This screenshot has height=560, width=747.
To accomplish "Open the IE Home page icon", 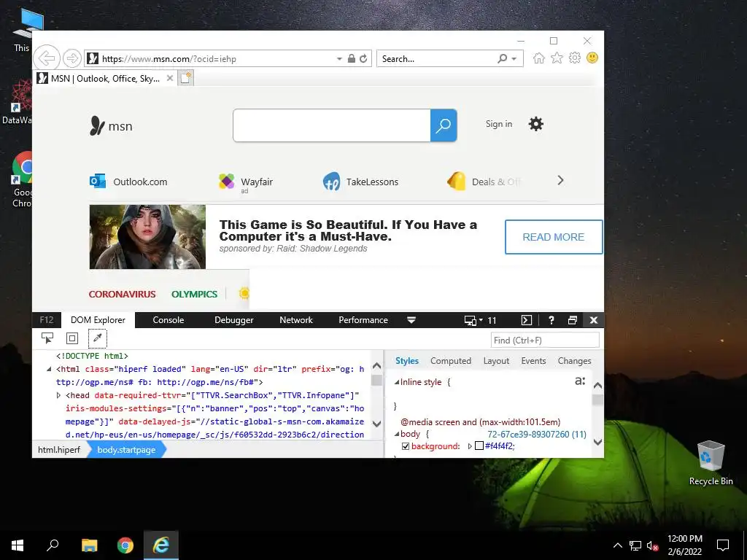I will point(539,58).
